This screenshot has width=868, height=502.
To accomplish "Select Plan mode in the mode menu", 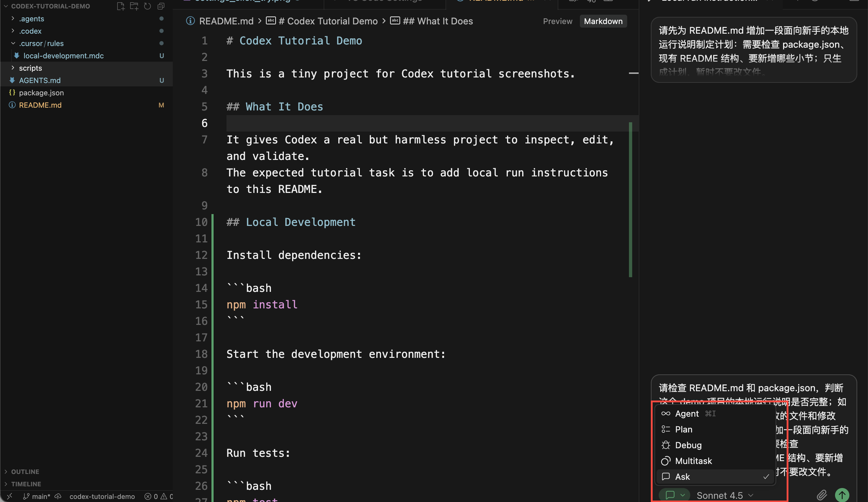I will 716,429.
